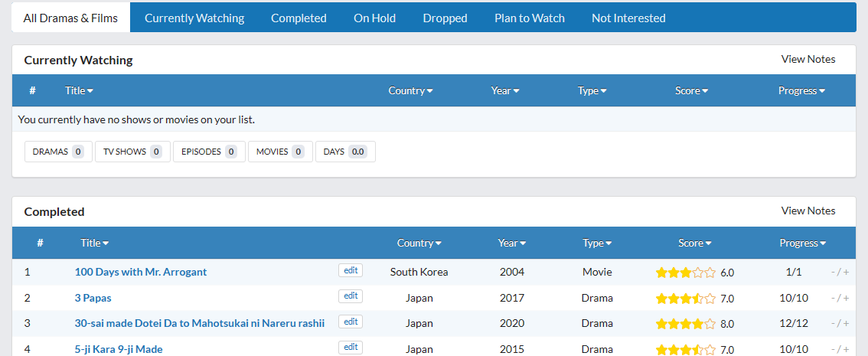Open 100 Days with Mr. Arrogant title
Viewport: 868px width, 356px height.
[x=141, y=272]
